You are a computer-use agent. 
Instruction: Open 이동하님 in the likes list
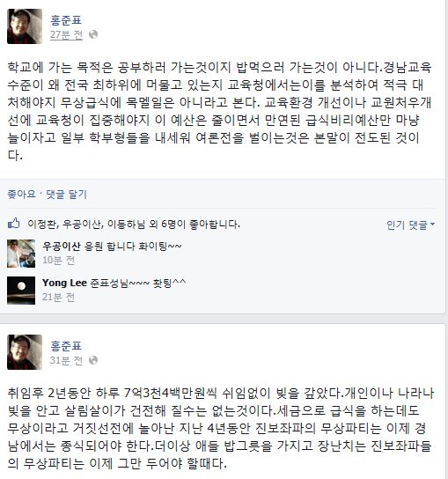click(x=126, y=225)
